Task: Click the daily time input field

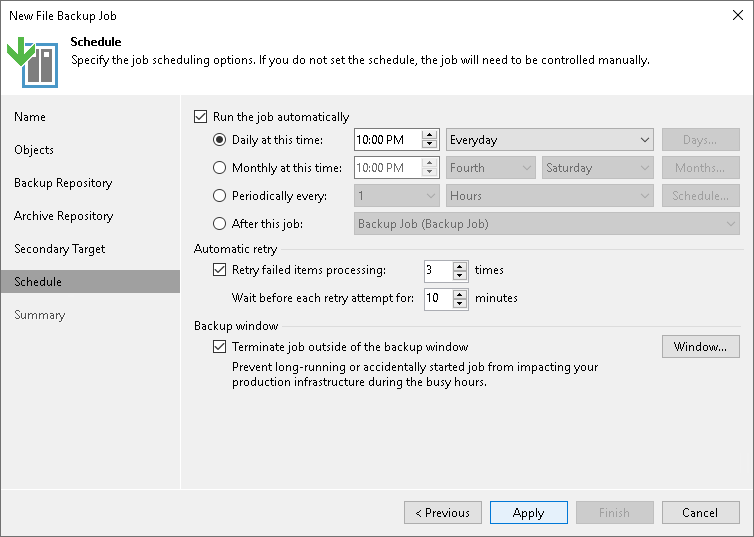Action: tap(387, 140)
